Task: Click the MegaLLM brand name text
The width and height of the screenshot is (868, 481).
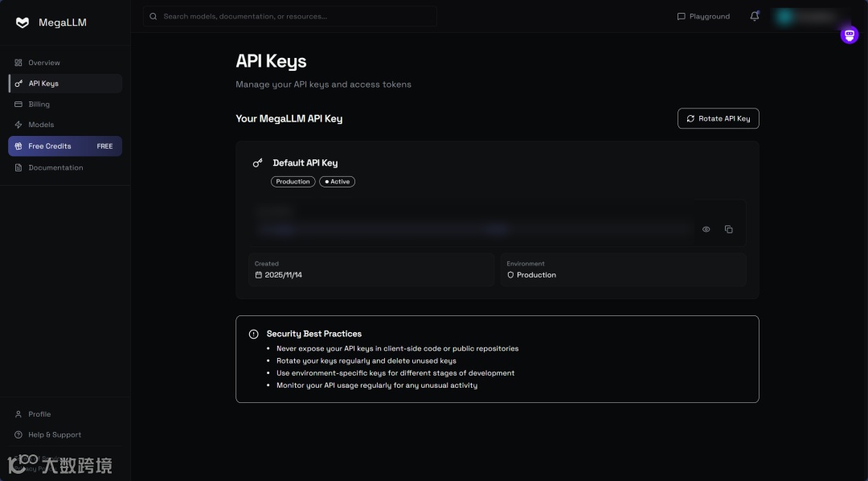Action: point(63,23)
